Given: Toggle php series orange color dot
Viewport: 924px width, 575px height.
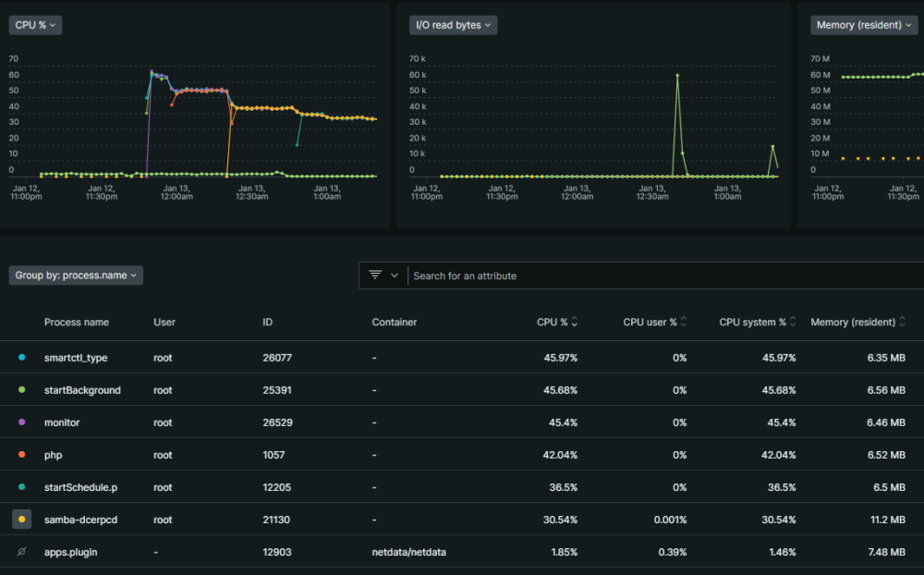Looking at the screenshot, I should click(x=22, y=455).
